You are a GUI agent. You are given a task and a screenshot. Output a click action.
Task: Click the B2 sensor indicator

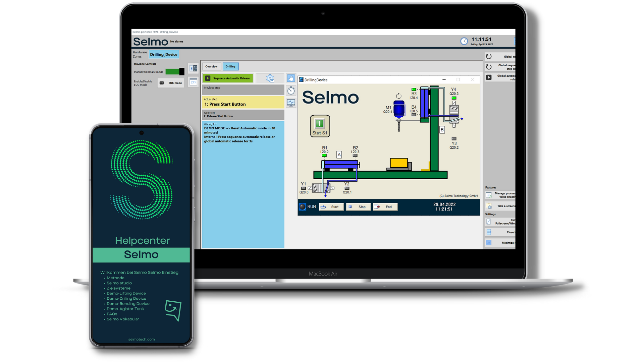pyautogui.click(x=355, y=156)
